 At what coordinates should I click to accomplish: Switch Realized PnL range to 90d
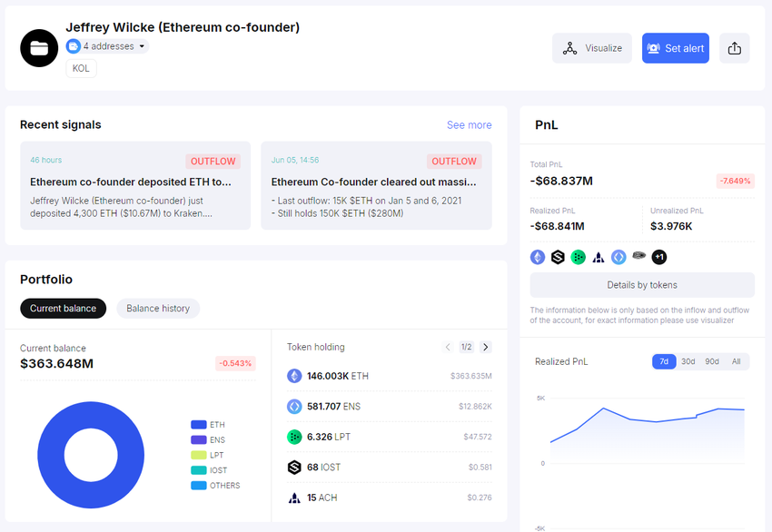click(712, 361)
